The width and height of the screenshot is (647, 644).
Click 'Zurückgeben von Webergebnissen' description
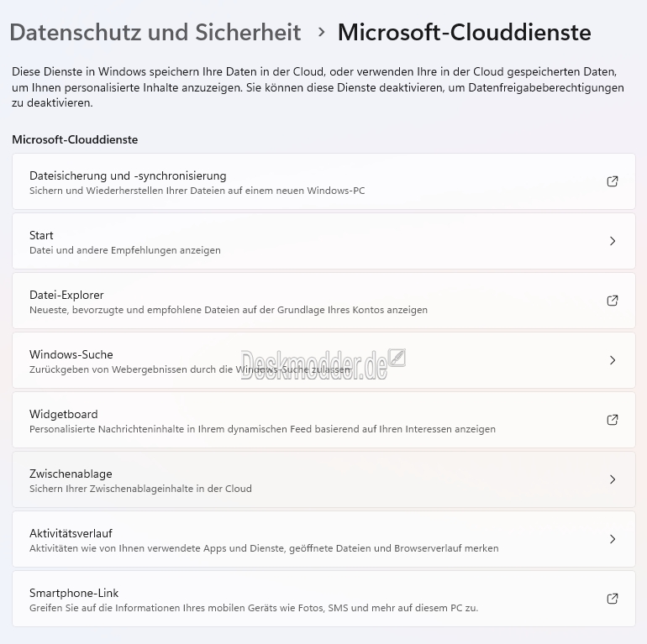[190, 369]
